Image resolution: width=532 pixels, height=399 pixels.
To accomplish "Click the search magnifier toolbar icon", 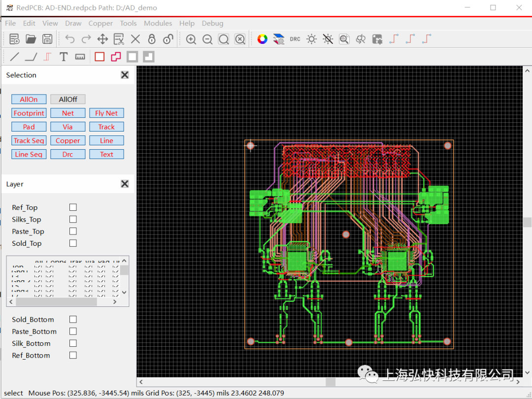I will 344,39.
